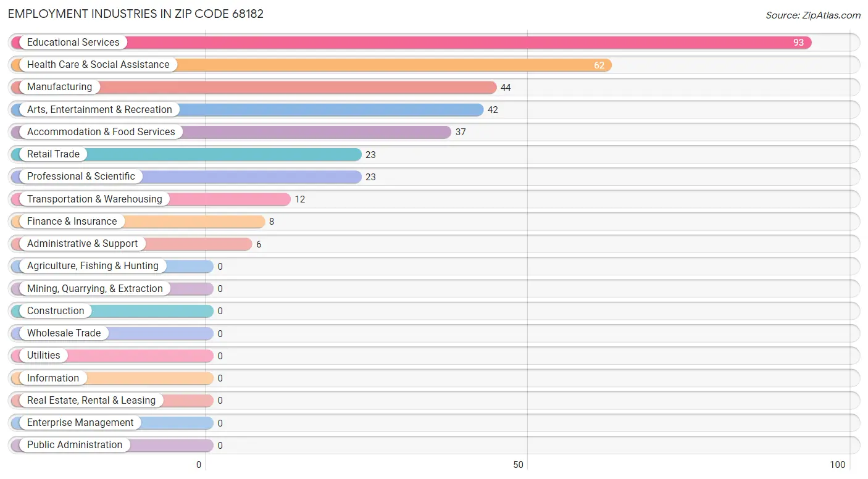This screenshot has height=479, width=868.
Task: Click the Agriculture, Fishing & Hunting label
Action: 93,266
